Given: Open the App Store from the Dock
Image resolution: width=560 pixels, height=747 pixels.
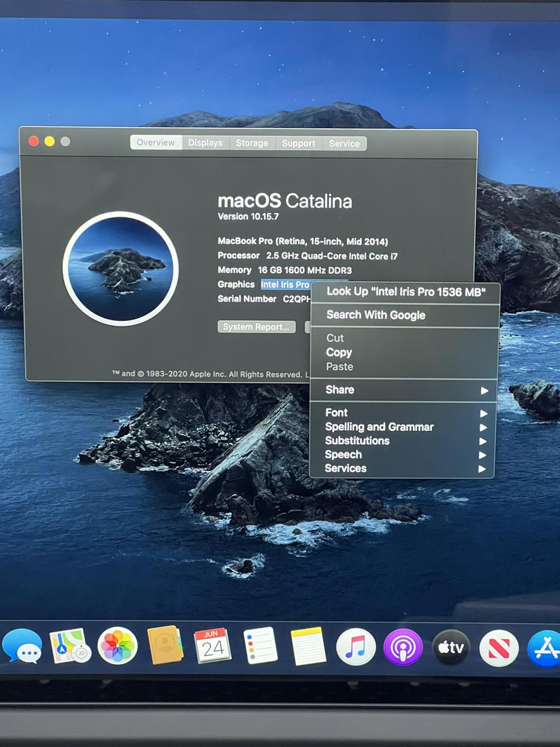Looking at the screenshot, I should pyautogui.click(x=545, y=648).
